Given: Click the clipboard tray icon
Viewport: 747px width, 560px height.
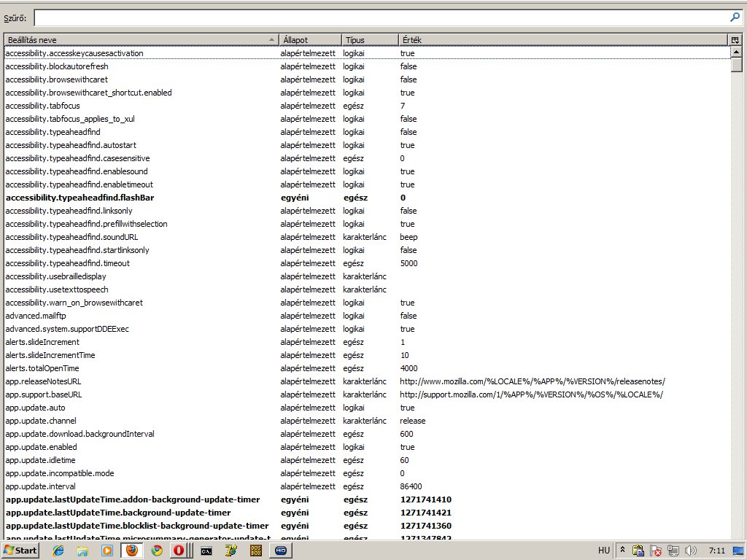Looking at the screenshot, I should (x=638, y=551).
